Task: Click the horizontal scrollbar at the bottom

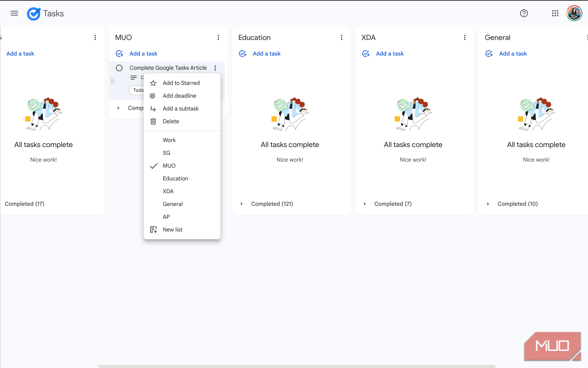Action: point(297,366)
